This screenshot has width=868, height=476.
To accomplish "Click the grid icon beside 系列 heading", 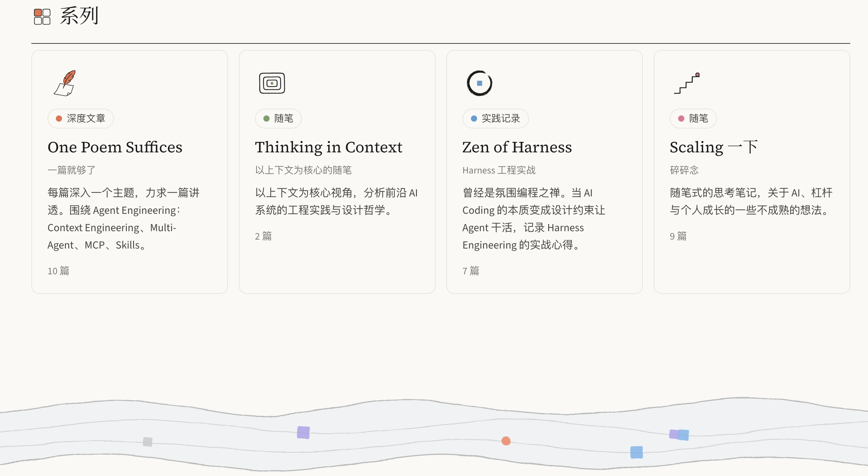I will click(42, 16).
